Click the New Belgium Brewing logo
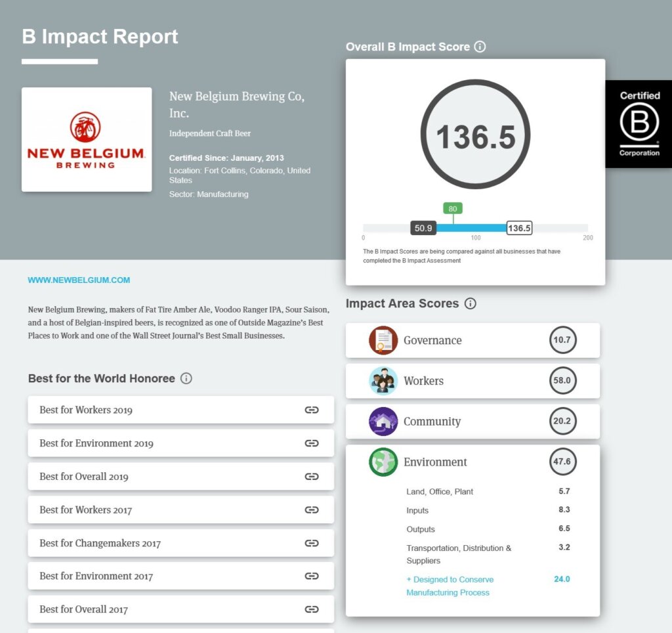This screenshot has height=633, width=672. click(x=87, y=139)
